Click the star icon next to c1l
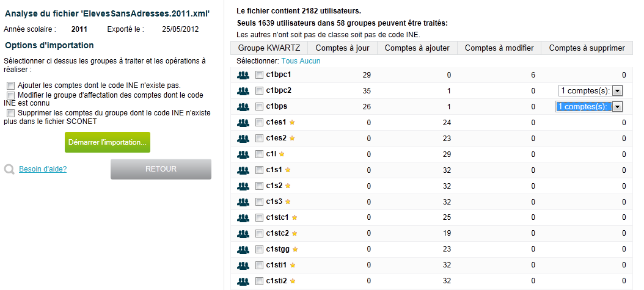This screenshot has width=644, height=290. pyautogui.click(x=281, y=154)
